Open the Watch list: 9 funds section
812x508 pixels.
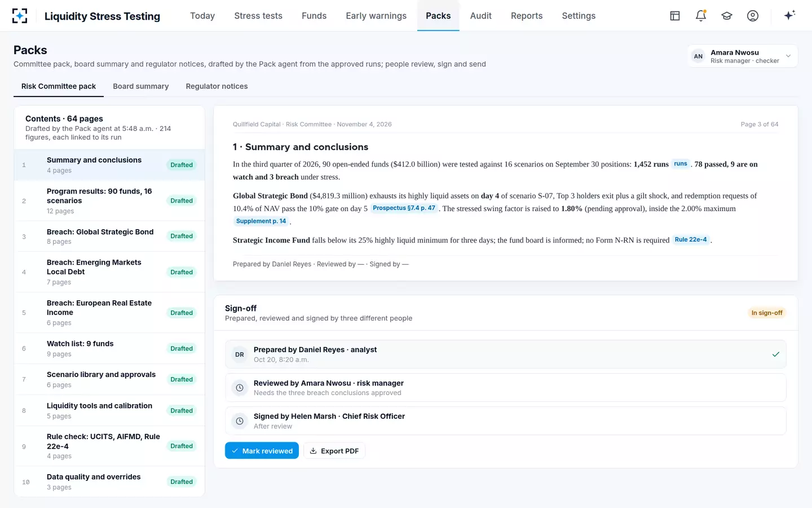(109, 348)
